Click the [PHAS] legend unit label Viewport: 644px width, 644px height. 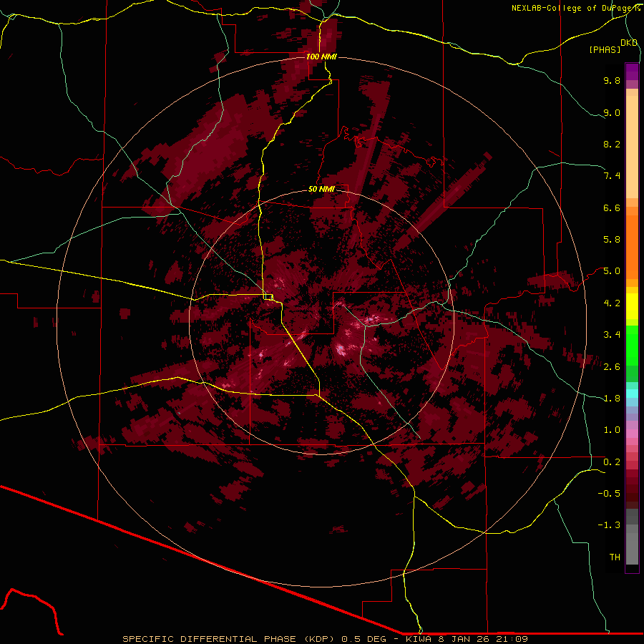click(605, 50)
